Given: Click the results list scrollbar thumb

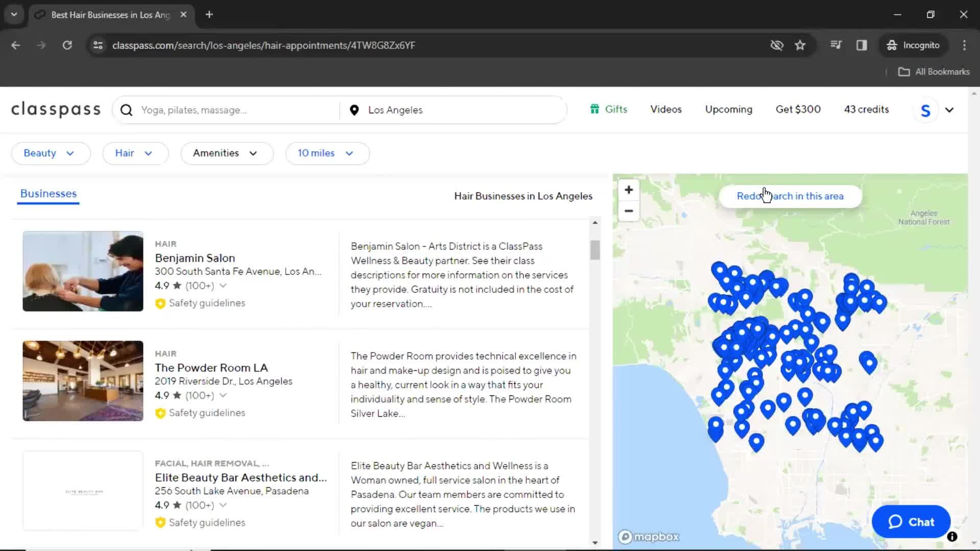Looking at the screenshot, I should coord(595,250).
